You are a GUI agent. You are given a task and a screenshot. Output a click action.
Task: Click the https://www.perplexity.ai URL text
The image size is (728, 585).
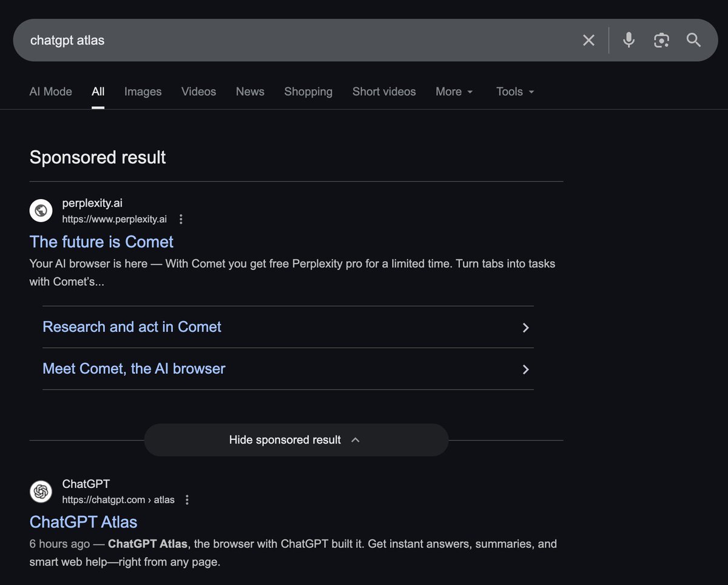pyautogui.click(x=115, y=219)
